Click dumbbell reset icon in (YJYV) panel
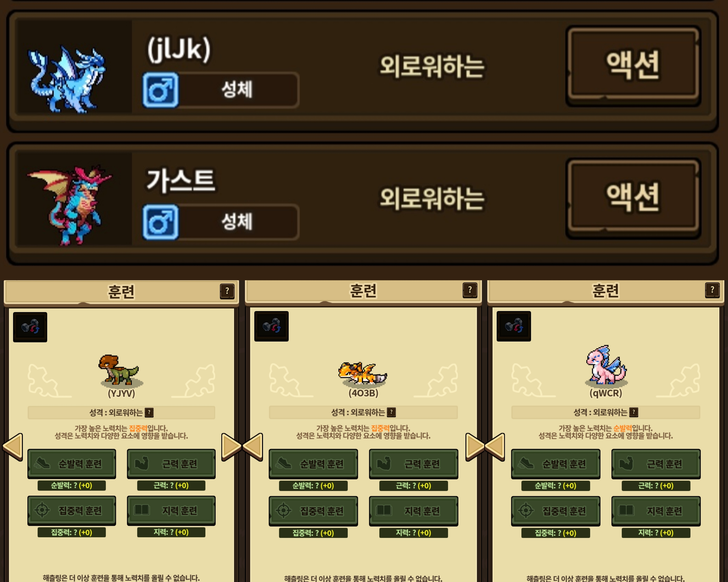Screen dimensions: 728x582 tap(30, 327)
